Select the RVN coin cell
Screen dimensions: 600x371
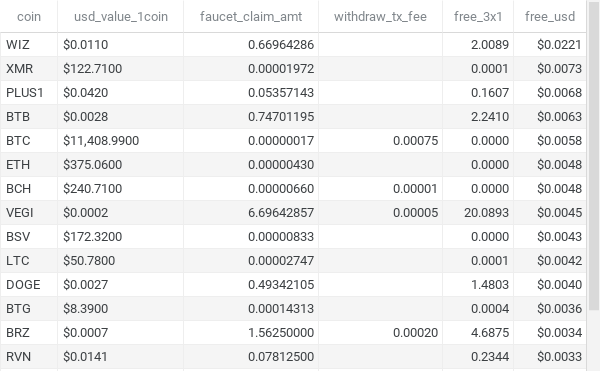coord(29,357)
